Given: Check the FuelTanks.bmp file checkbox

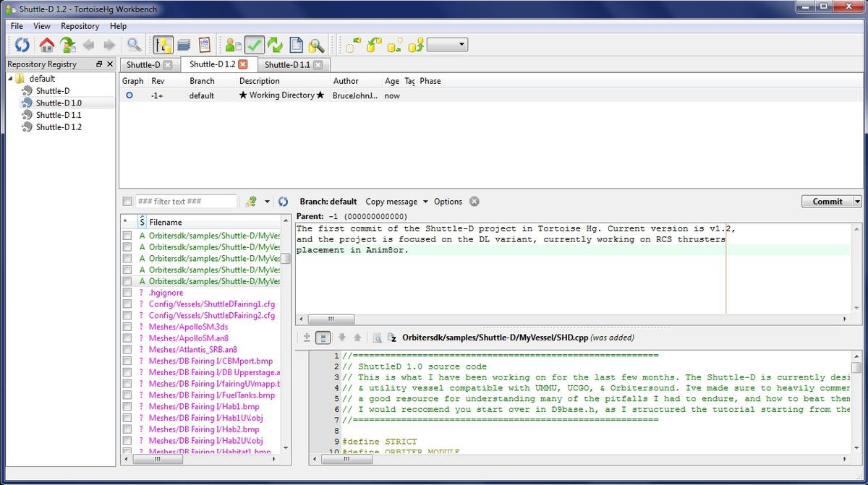Looking at the screenshot, I should coord(127,395).
